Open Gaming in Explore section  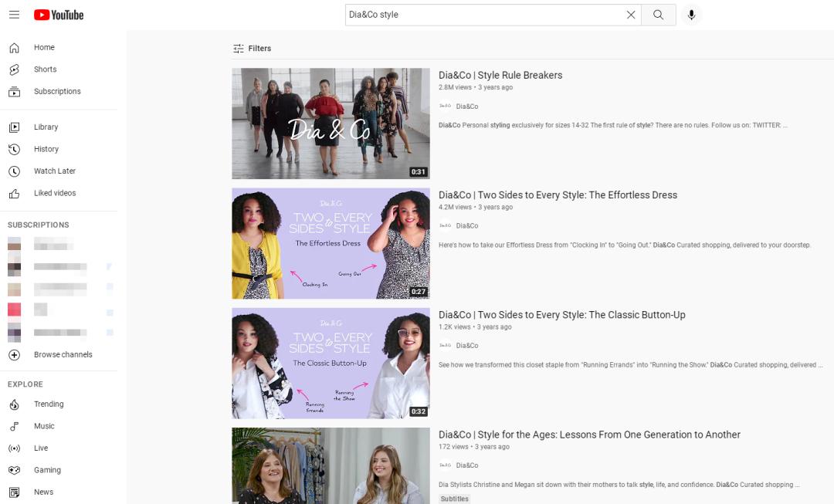click(x=46, y=470)
